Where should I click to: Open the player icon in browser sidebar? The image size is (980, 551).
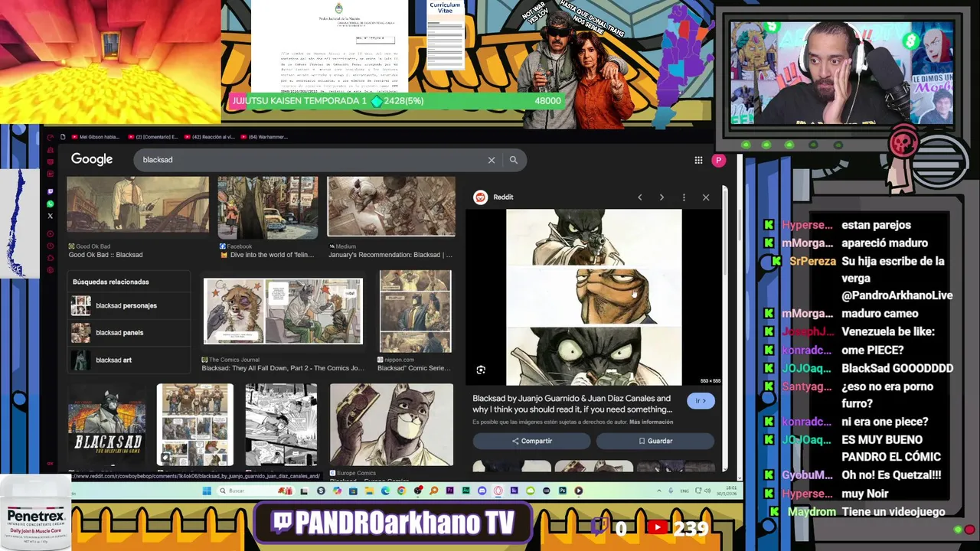(x=51, y=234)
